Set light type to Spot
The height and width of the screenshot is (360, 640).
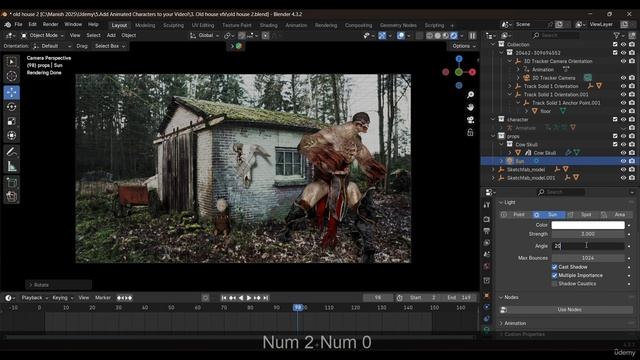click(x=582, y=215)
